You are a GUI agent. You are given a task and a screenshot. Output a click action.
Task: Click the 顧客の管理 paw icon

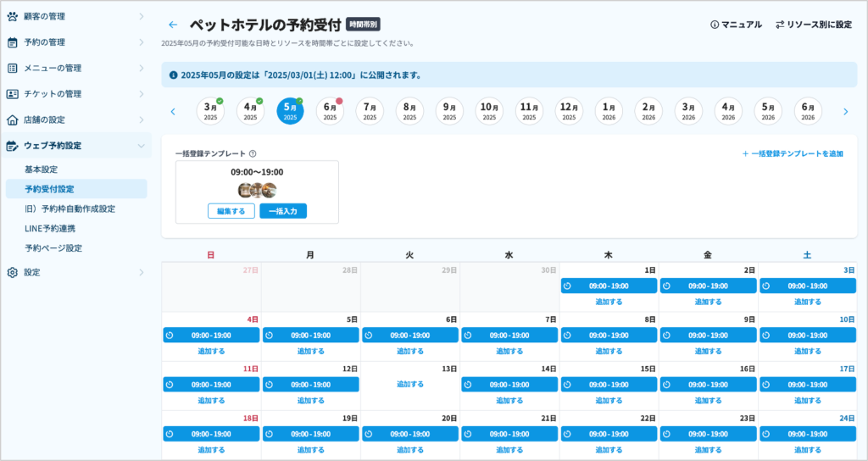pyautogui.click(x=12, y=16)
